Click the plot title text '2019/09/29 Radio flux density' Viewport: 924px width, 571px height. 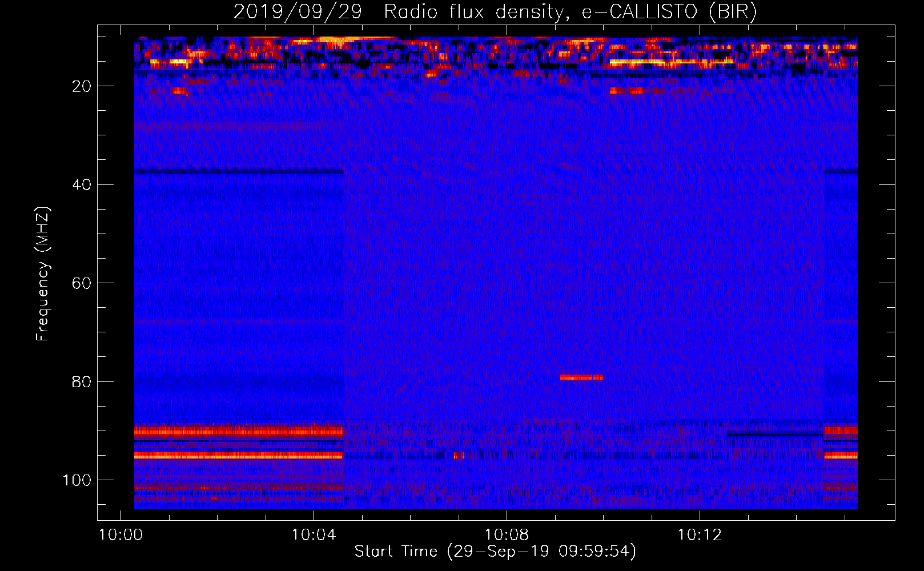[399, 12]
